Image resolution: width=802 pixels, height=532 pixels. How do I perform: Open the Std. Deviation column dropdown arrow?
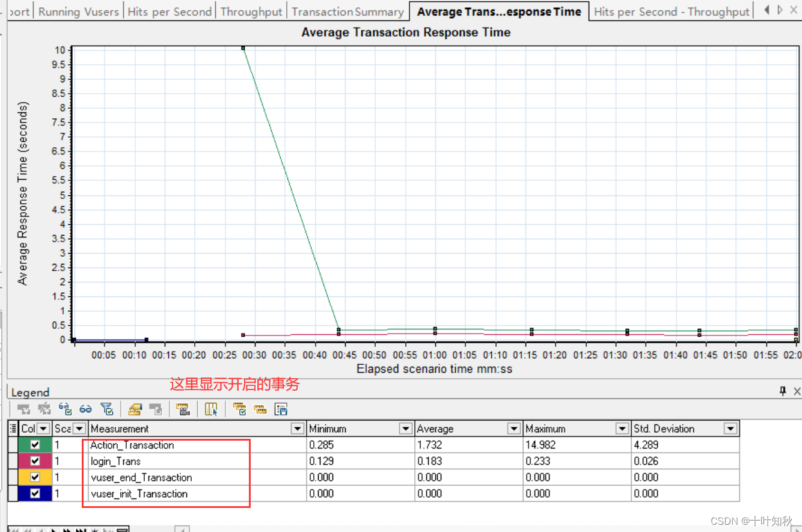point(730,429)
